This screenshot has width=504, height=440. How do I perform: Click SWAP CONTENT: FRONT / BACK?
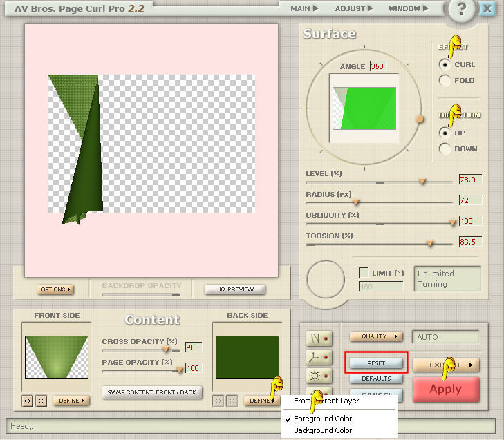(x=151, y=392)
